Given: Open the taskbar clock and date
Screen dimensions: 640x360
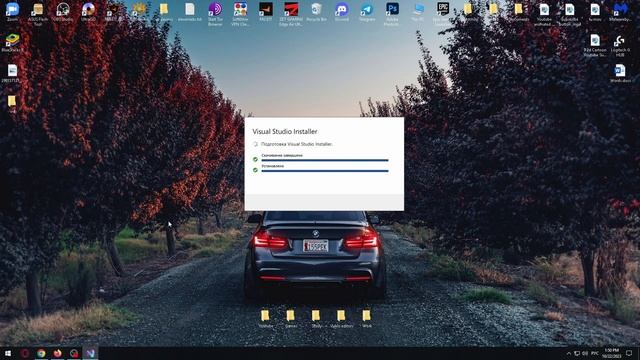Looking at the screenshot, I should point(611,353).
